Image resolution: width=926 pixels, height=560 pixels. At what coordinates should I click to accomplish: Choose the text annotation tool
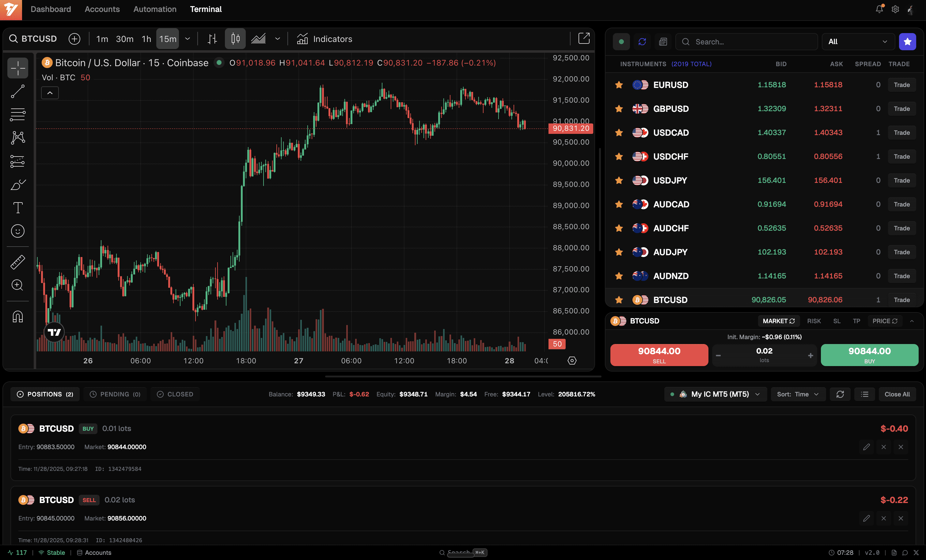click(18, 208)
